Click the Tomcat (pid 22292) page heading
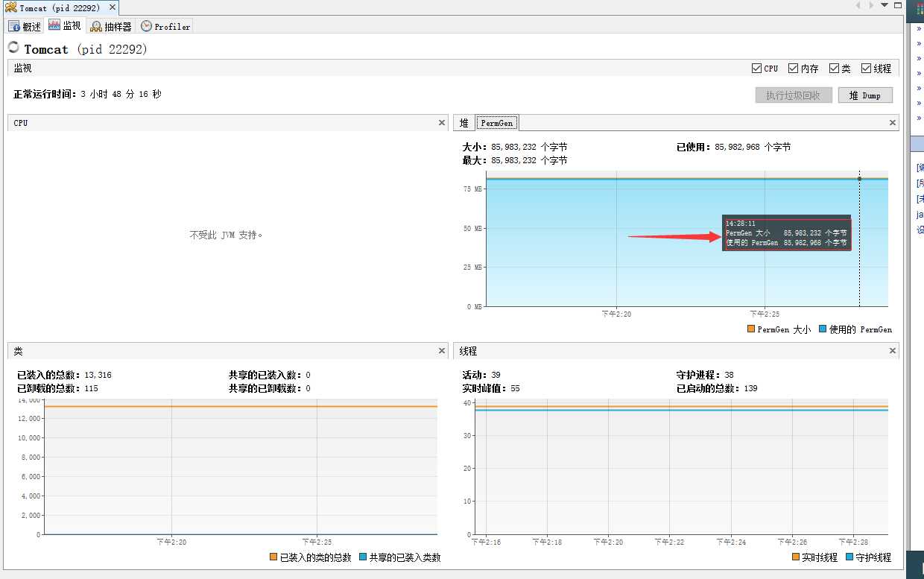 [x=86, y=49]
